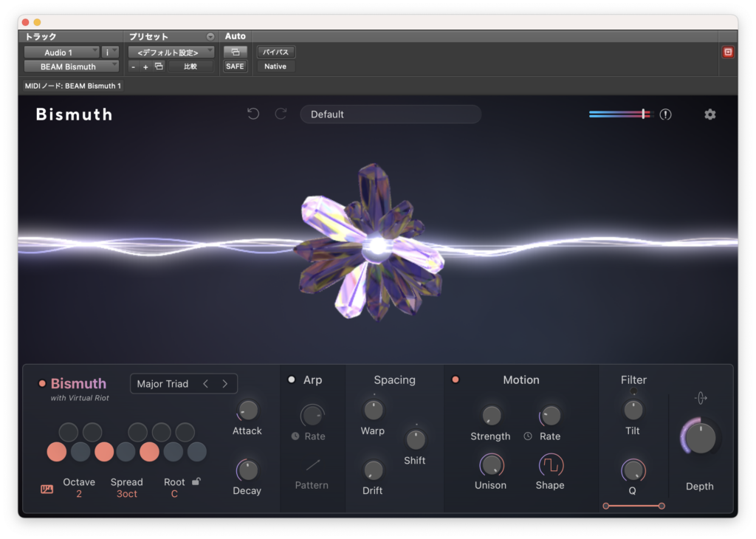The height and width of the screenshot is (539, 756).
Task: Click the track info i button
Action: tap(111, 52)
